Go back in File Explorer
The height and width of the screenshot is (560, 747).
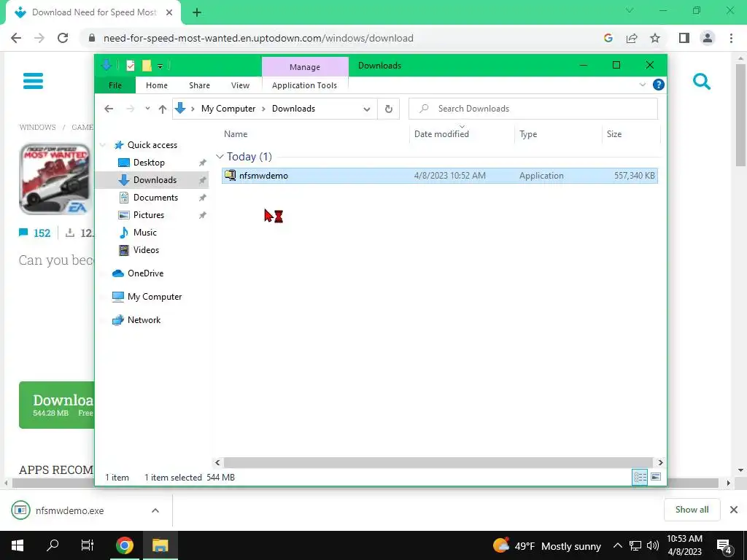109,109
